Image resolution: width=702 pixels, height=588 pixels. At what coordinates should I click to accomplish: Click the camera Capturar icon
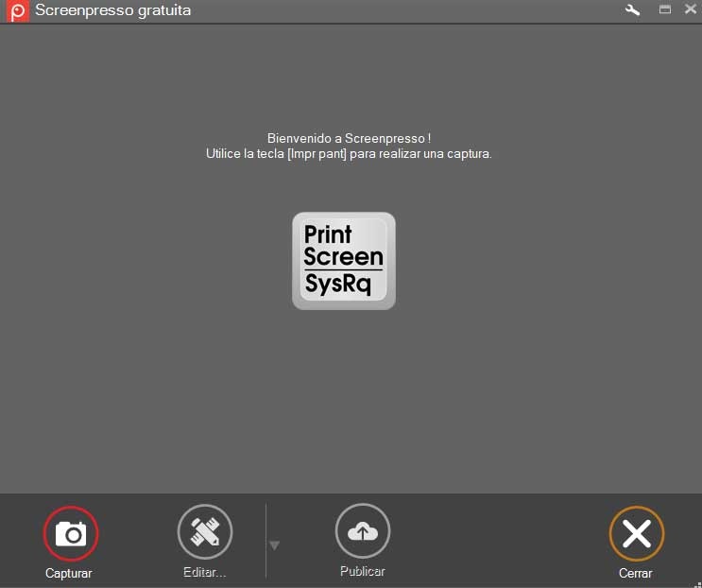[x=71, y=533]
